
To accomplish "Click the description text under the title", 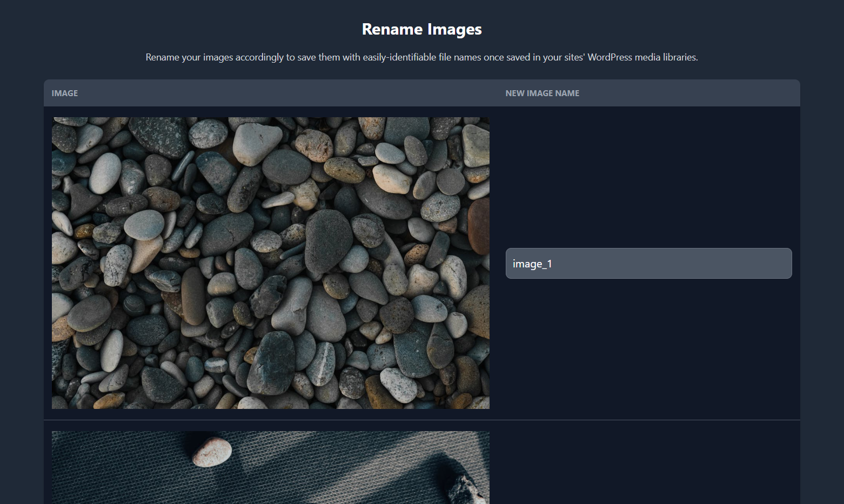I will [x=421, y=57].
